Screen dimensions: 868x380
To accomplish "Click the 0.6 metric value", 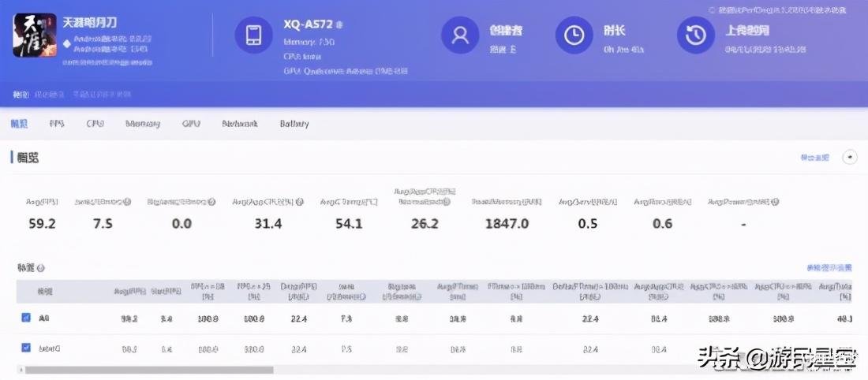I will [x=662, y=223].
